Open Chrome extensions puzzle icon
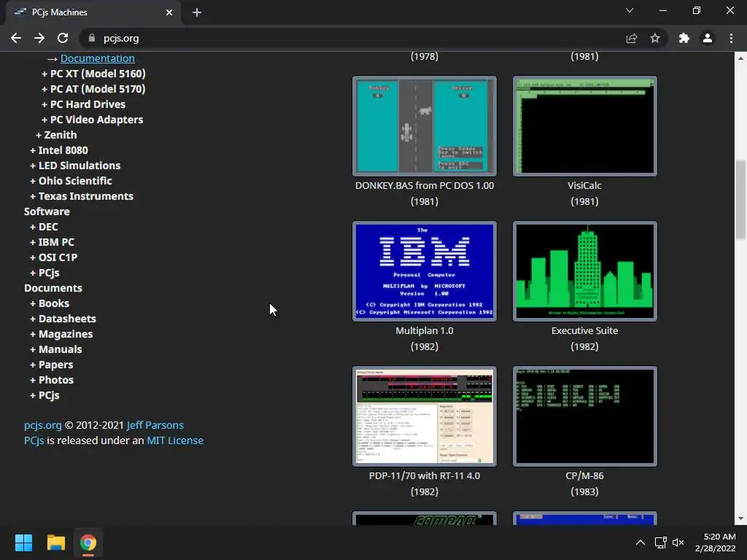 pos(684,38)
